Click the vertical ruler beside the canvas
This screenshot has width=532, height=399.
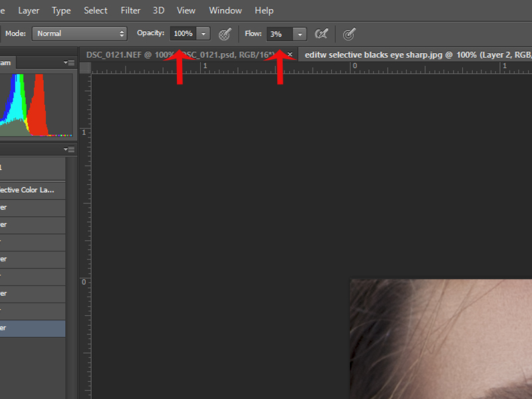85,236
